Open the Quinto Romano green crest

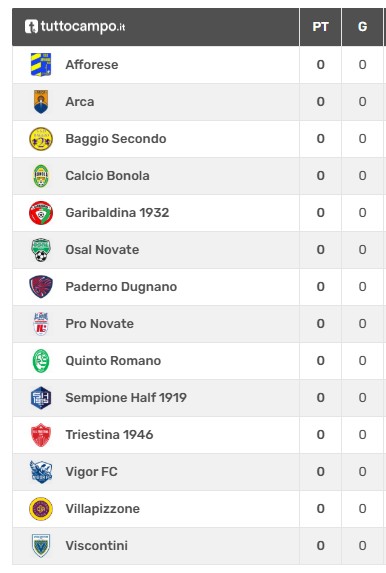[x=41, y=361]
